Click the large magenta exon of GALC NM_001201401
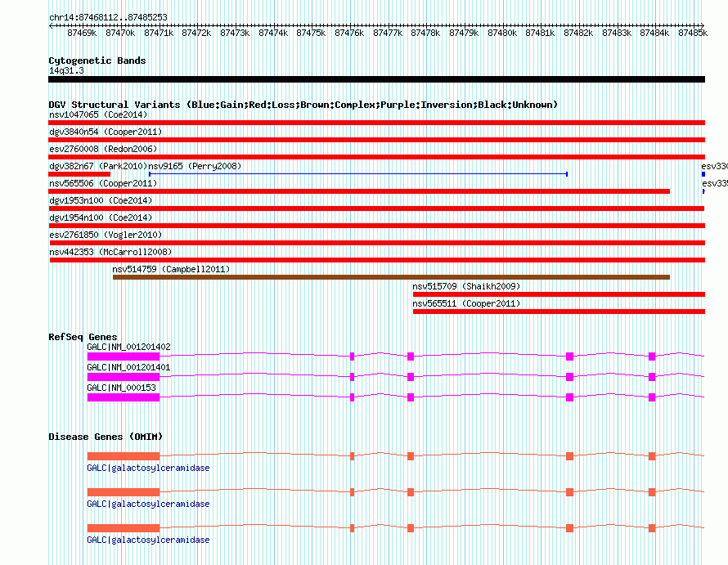 [x=124, y=377]
